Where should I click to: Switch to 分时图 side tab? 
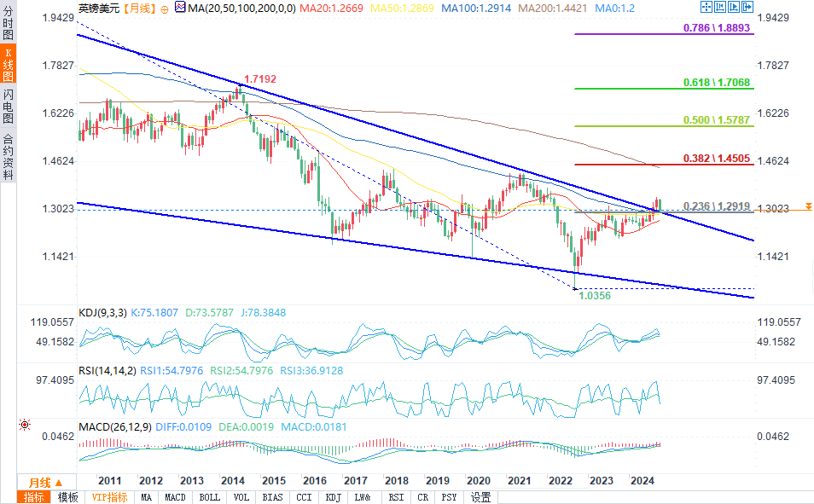(x=8, y=26)
